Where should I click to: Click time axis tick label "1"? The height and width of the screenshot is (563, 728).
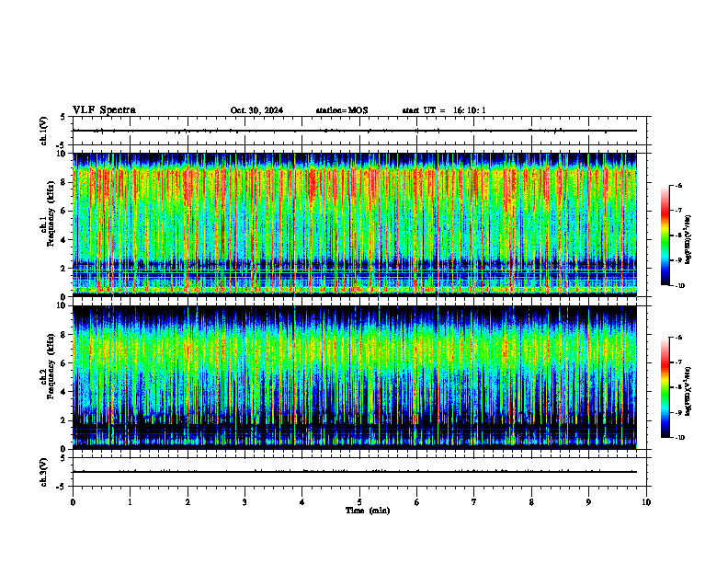pos(130,502)
